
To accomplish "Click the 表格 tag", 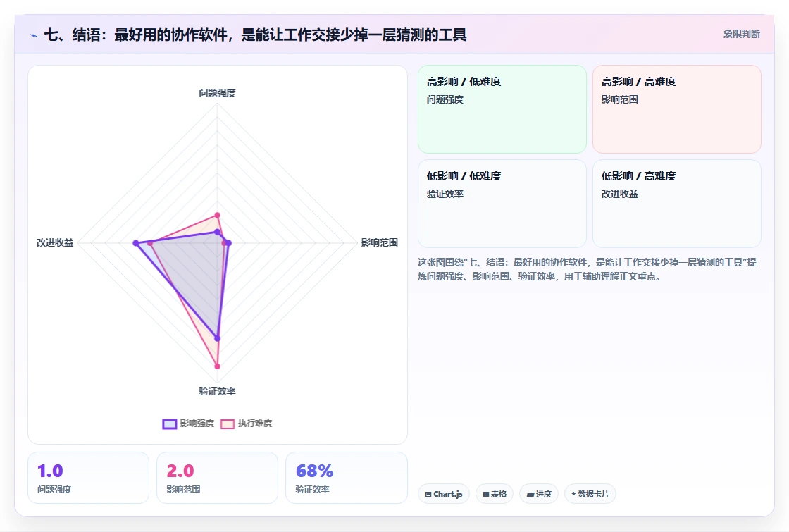I will point(495,494).
